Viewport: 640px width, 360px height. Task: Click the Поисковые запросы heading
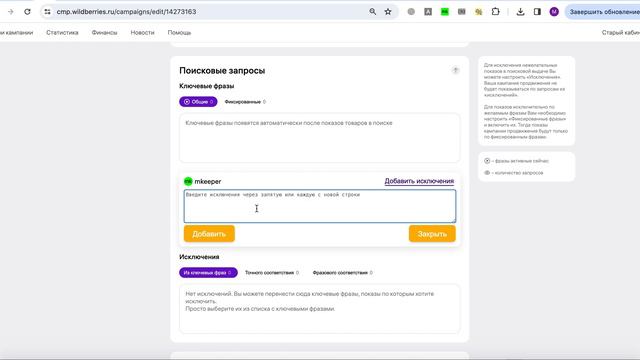(x=222, y=71)
